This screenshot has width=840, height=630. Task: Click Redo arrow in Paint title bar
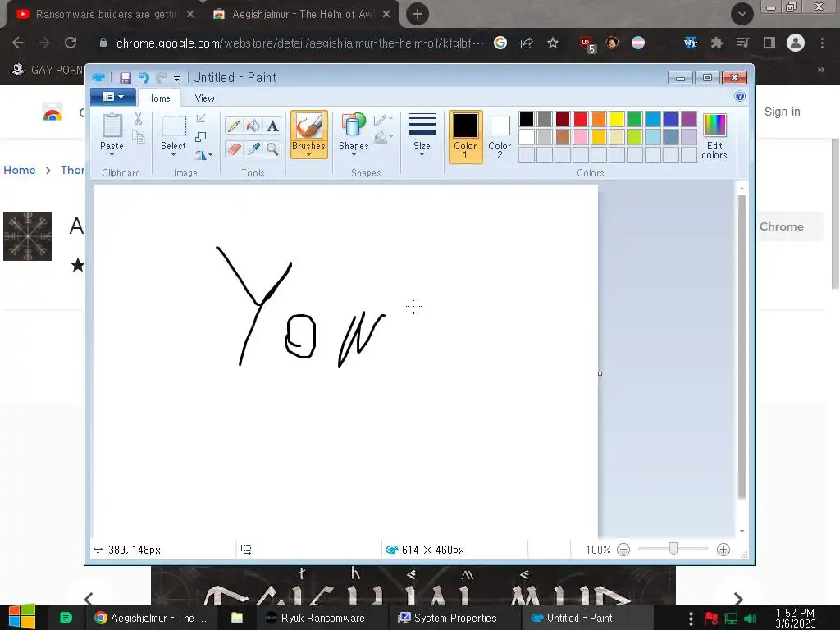161,78
